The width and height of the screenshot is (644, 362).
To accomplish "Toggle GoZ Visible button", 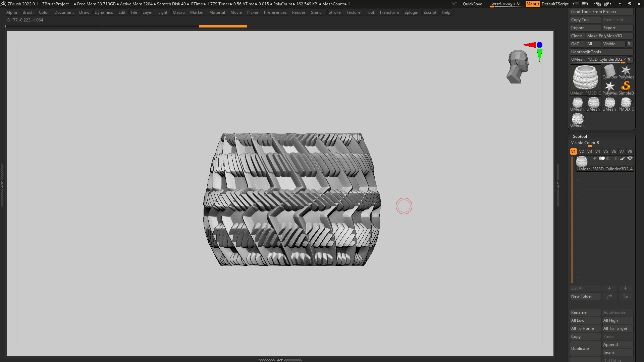I will click(x=613, y=44).
